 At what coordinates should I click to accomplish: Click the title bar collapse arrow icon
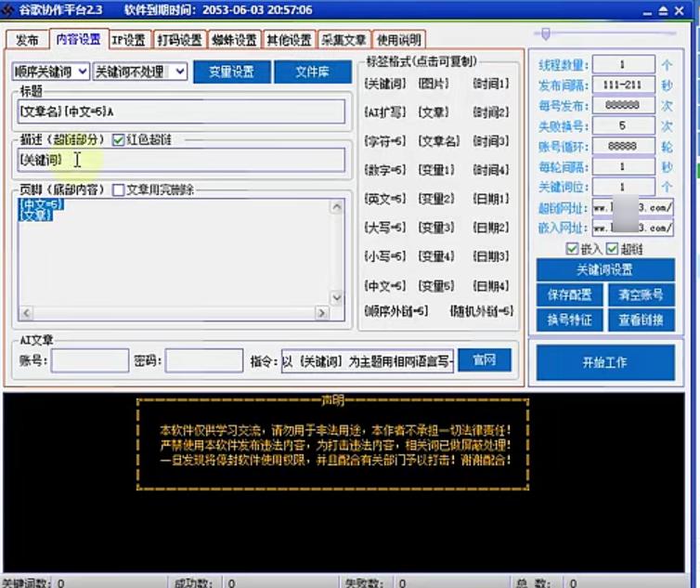[664, 10]
